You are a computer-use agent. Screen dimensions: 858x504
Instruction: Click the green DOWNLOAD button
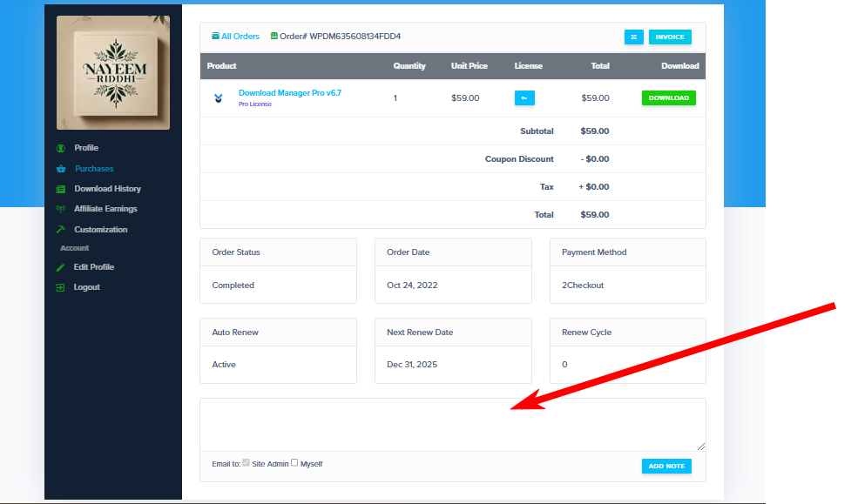coord(669,98)
